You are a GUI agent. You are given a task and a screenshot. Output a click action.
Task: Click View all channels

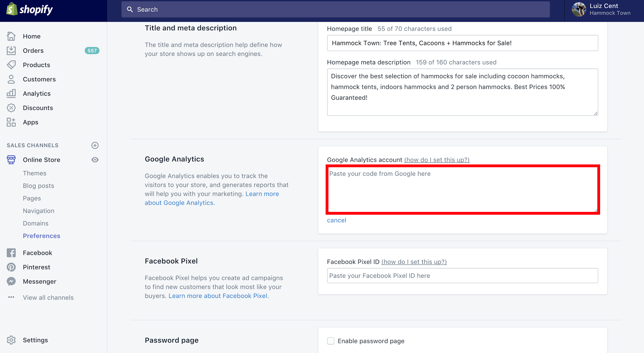48,298
